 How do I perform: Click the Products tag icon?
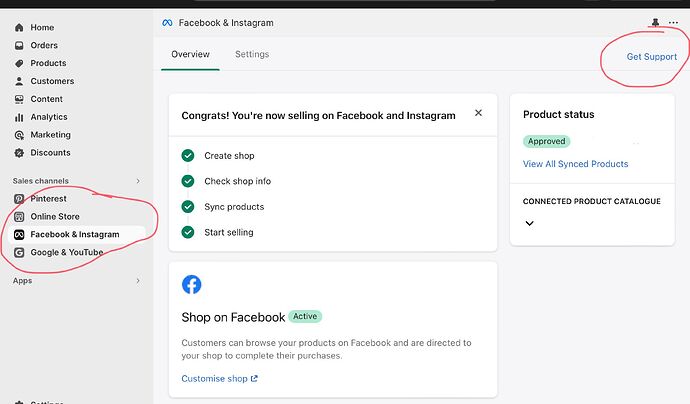pos(19,63)
